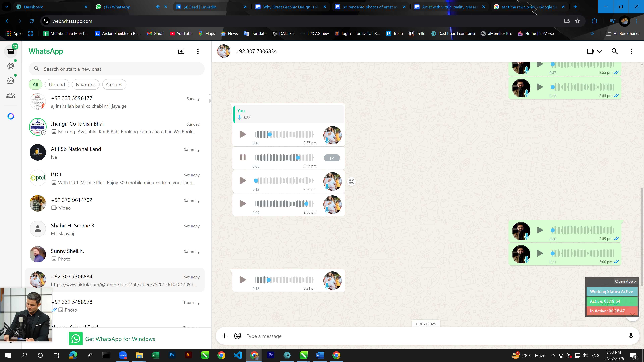Viewport: 644px width, 362px height.
Task: Seek on the 0:08 voice message waveform
Action: tap(284, 157)
